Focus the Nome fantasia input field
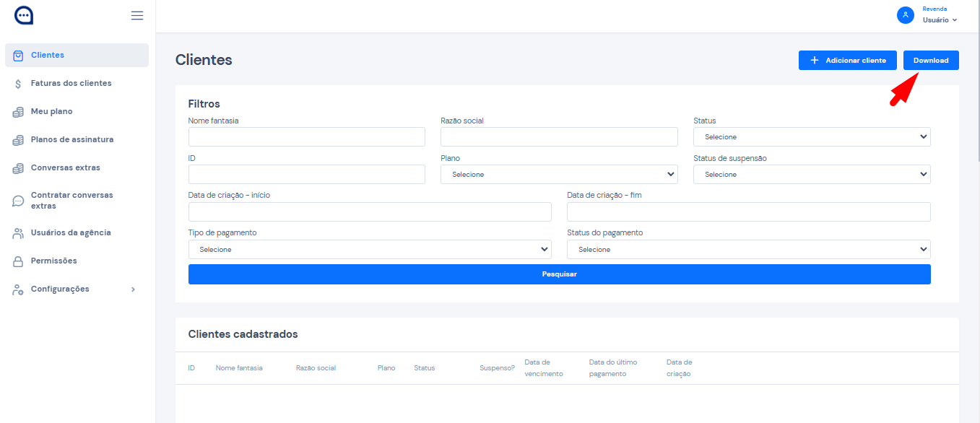This screenshot has height=423, width=980. point(306,136)
